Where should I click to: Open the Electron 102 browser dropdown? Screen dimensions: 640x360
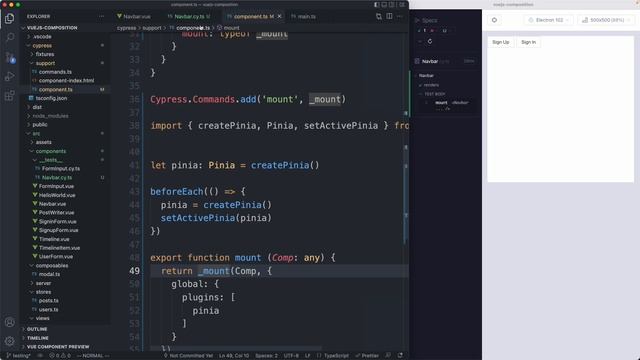[x=549, y=20]
